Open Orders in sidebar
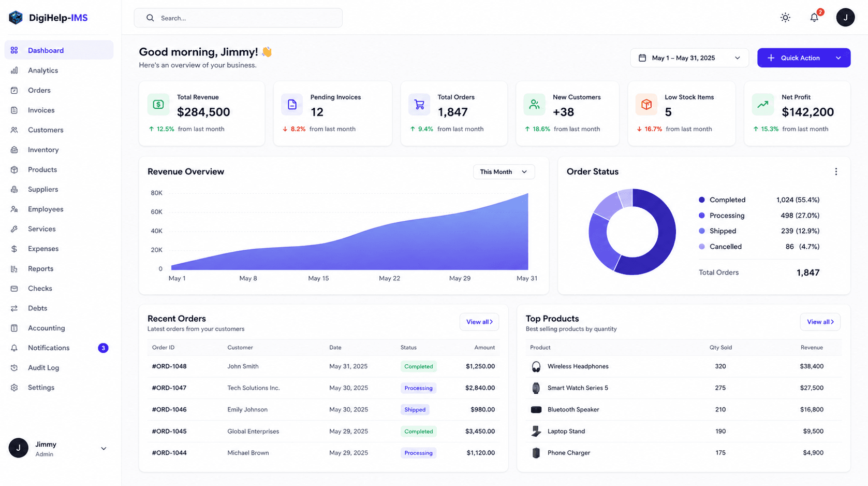868x486 pixels. pyautogui.click(x=58, y=90)
